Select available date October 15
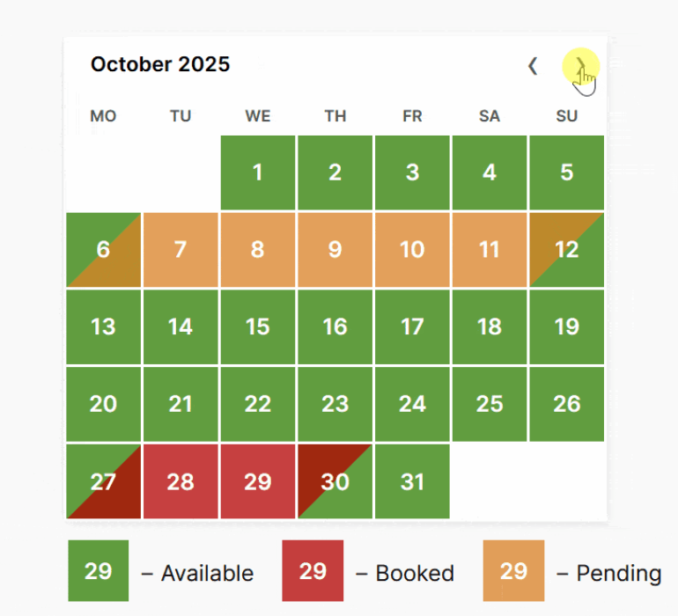 click(x=258, y=326)
